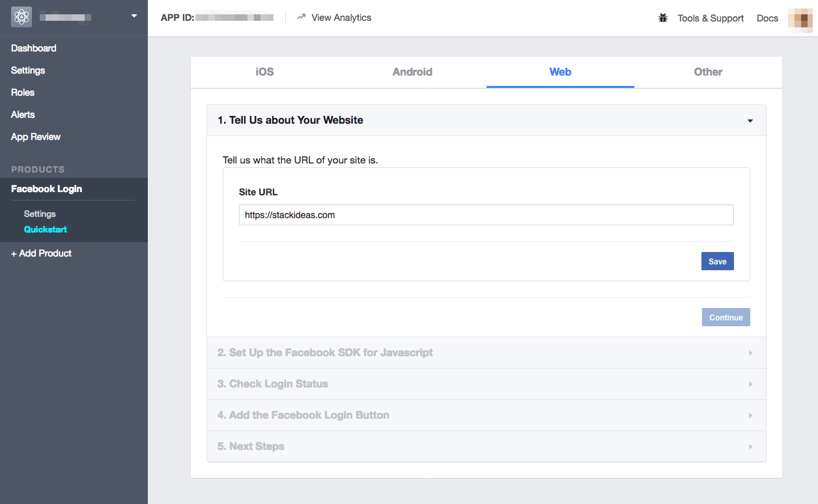Open the Alerts page
This screenshot has width=818, height=504.
23,115
